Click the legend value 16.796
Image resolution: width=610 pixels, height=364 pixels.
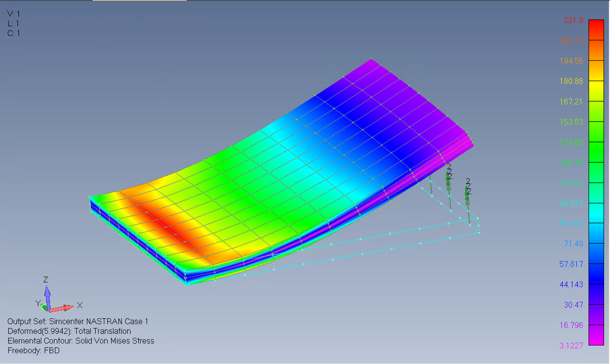pyautogui.click(x=571, y=325)
